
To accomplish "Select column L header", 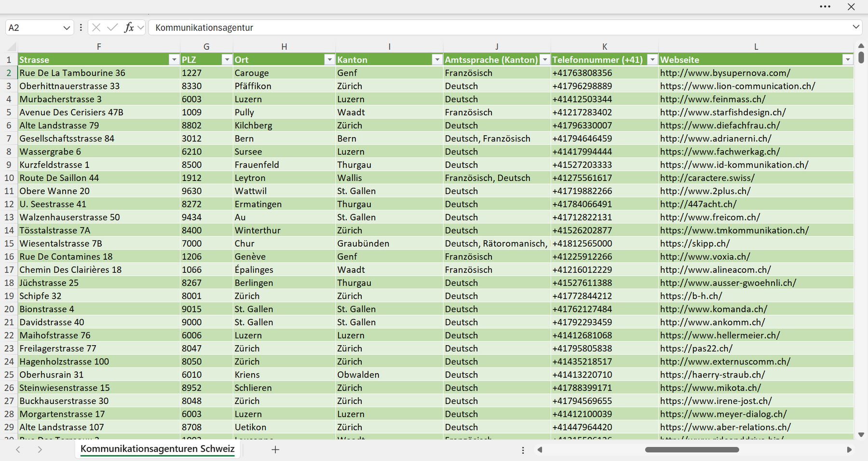I will click(756, 47).
